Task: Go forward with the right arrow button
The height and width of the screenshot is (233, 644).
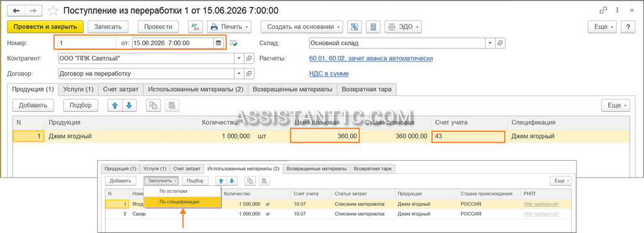Action: pos(33,10)
